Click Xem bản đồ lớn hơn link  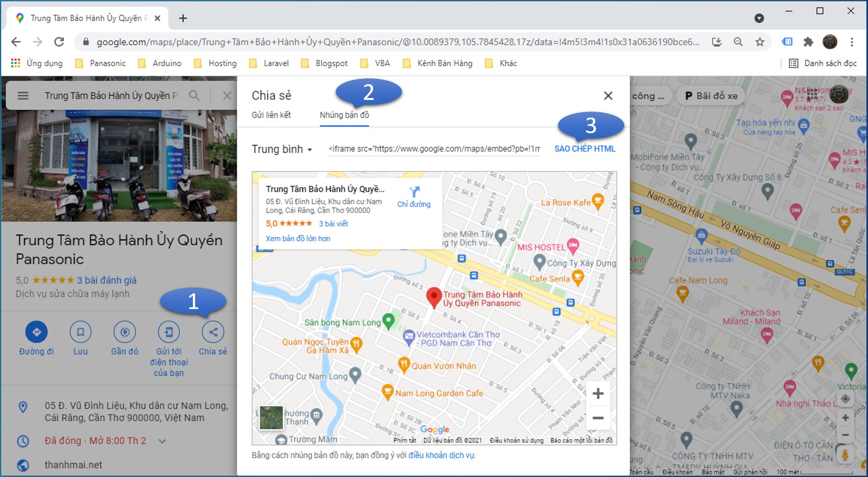click(298, 238)
